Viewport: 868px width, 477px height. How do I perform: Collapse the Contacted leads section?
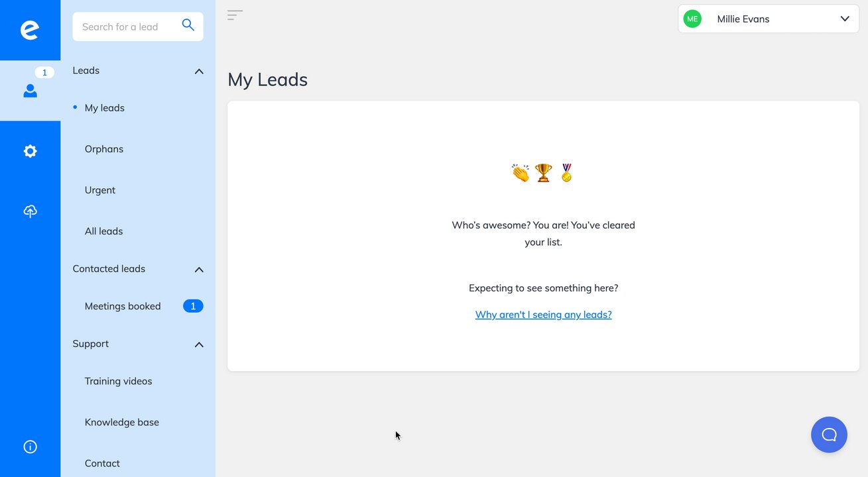click(199, 270)
